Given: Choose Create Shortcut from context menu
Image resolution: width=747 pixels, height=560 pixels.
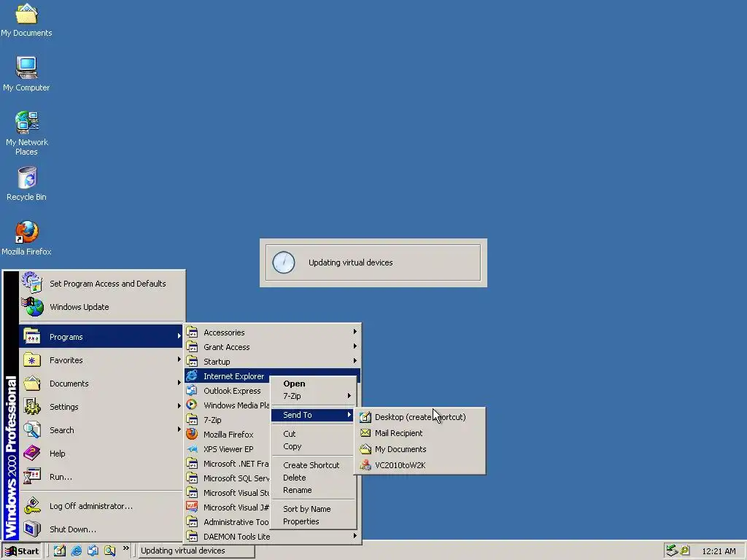Looking at the screenshot, I should click(x=313, y=464).
